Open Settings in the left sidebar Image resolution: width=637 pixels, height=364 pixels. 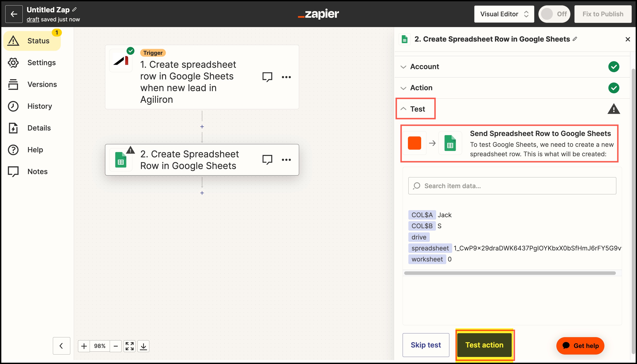[x=41, y=63]
